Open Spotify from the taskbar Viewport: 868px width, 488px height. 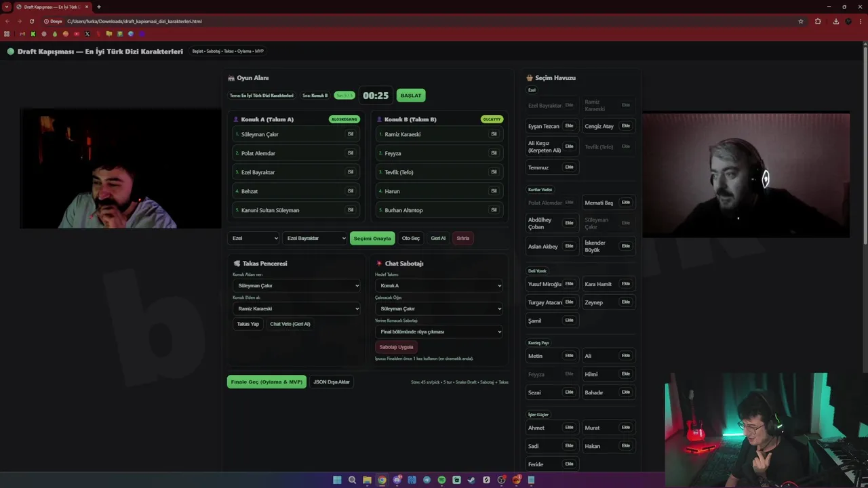pos(441,480)
